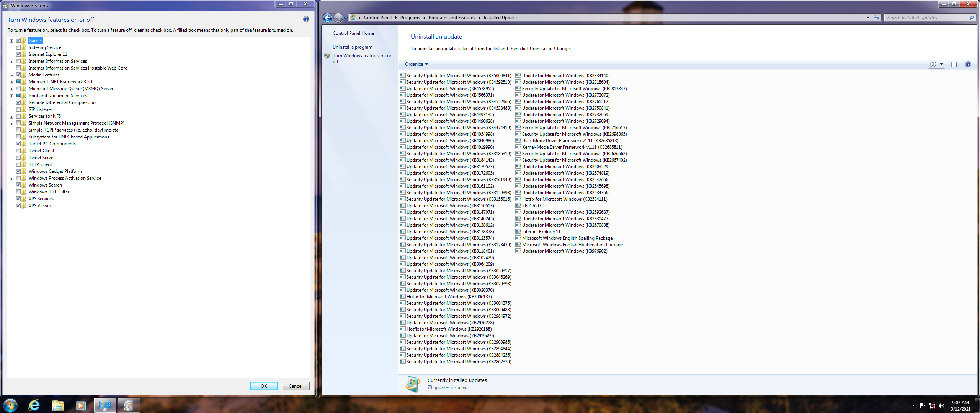Expand the Media Features node
The image size is (980, 413).
[x=11, y=75]
